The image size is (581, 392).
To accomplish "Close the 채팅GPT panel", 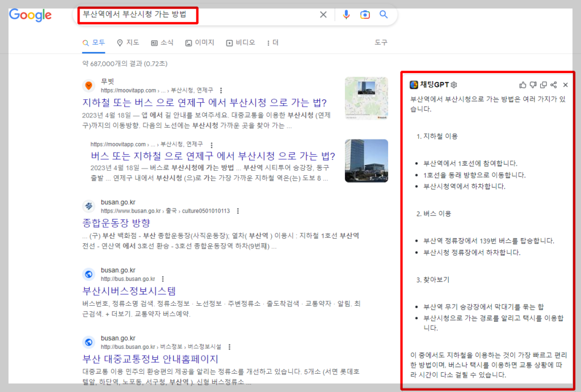I will [x=566, y=85].
